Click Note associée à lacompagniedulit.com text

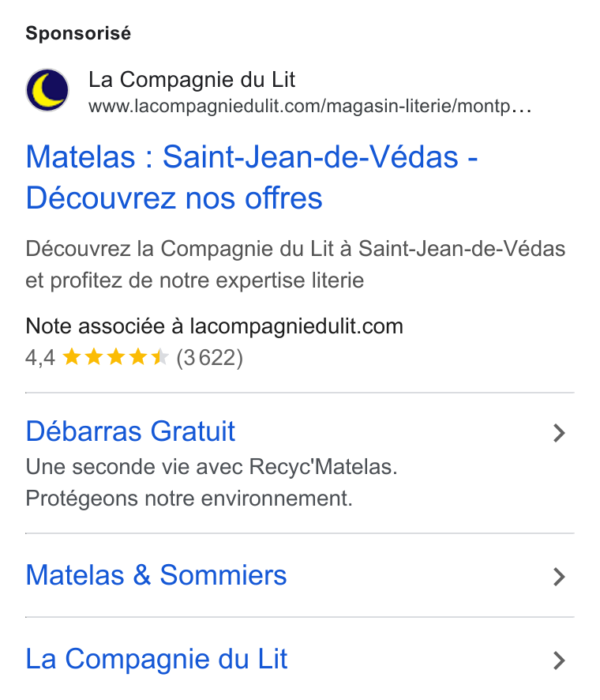click(214, 326)
